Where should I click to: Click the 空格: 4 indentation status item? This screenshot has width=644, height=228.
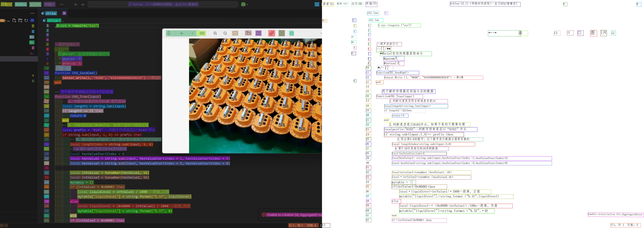point(311,226)
